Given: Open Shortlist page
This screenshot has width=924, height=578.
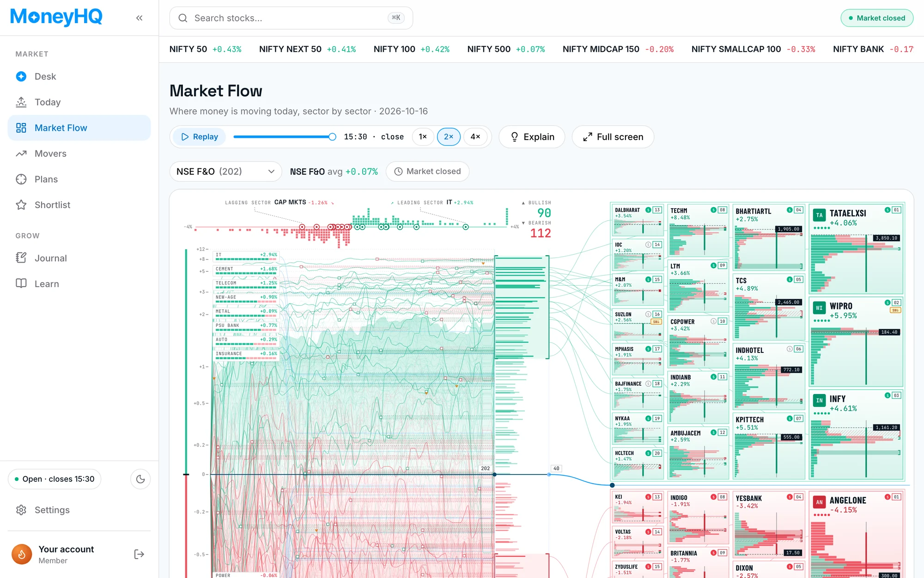Looking at the screenshot, I should 79,205.
